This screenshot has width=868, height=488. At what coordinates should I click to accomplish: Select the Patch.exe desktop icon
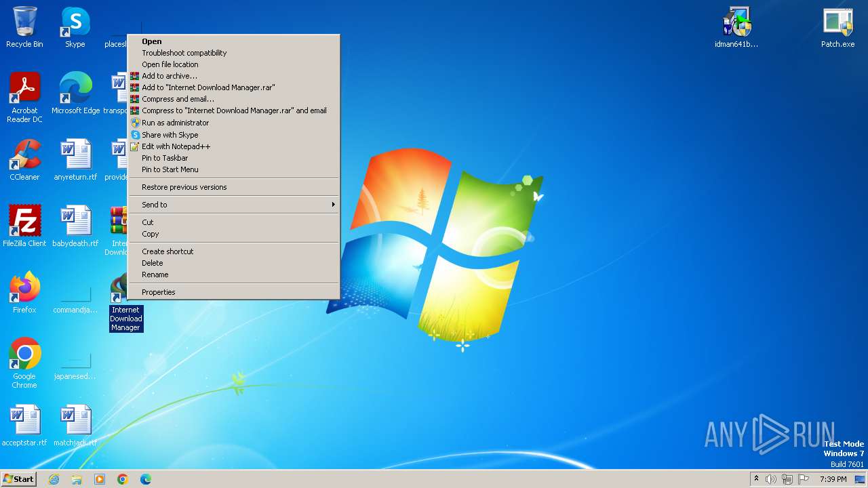pyautogui.click(x=837, y=27)
